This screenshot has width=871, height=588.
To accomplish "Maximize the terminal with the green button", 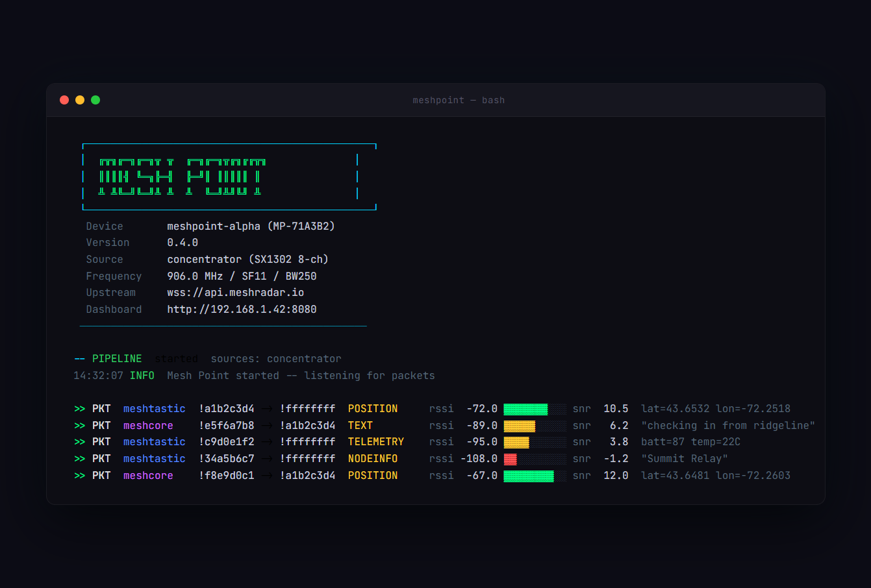I will 95,100.
